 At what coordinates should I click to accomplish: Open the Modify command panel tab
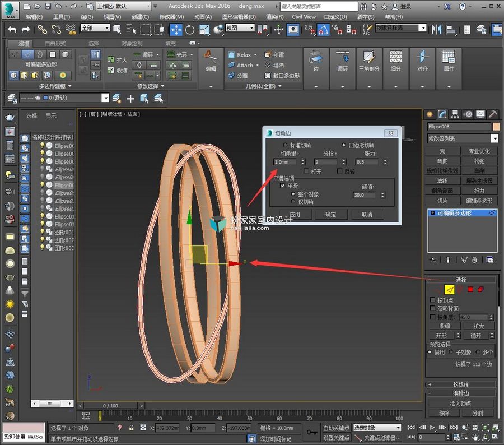pos(442,114)
